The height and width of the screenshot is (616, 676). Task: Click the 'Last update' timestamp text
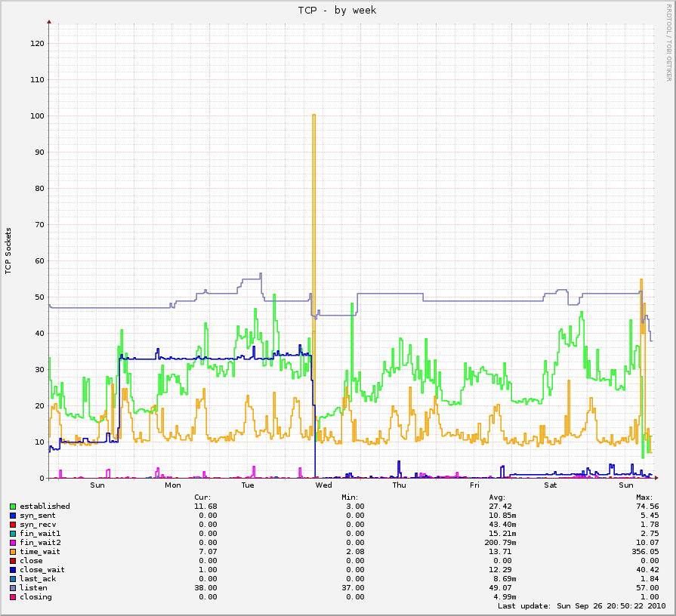[581, 606]
